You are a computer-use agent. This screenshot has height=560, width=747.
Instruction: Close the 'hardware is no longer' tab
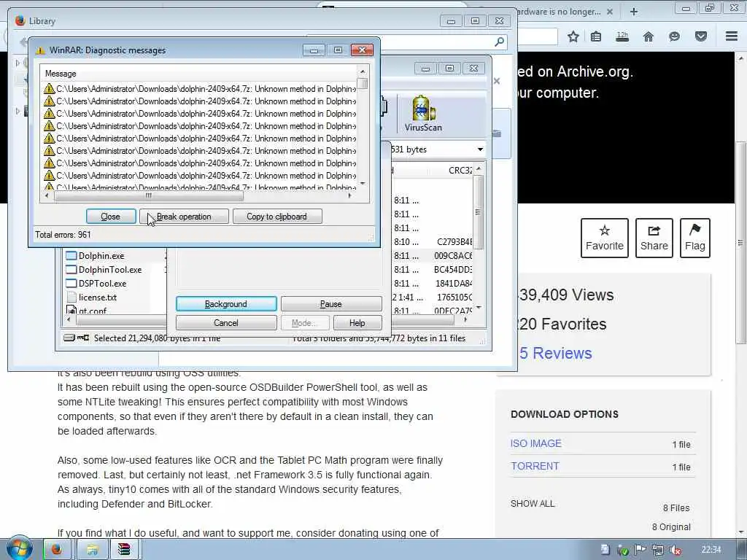tap(609, 12)
